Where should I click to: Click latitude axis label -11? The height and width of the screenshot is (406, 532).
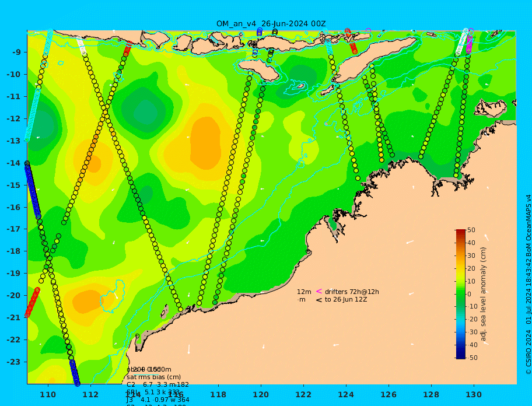click(13, 97)
